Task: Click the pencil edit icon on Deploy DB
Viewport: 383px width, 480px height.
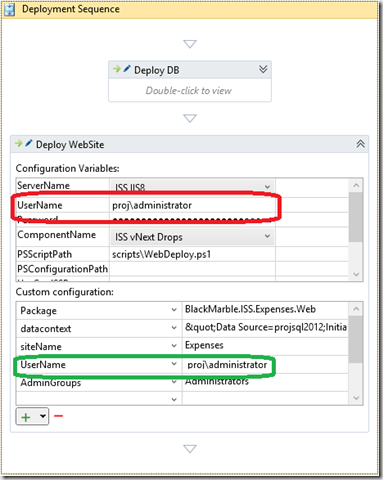Action: click(x=127, y=69)
